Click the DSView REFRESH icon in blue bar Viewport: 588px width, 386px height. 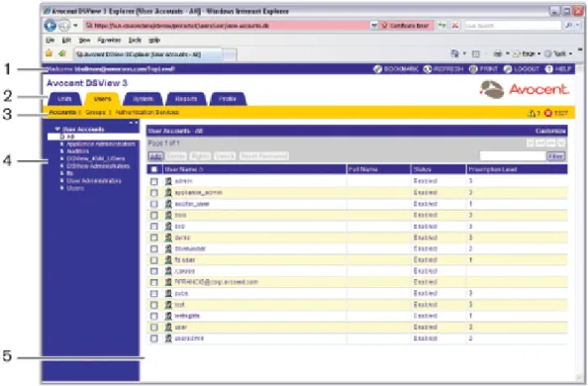427,69
